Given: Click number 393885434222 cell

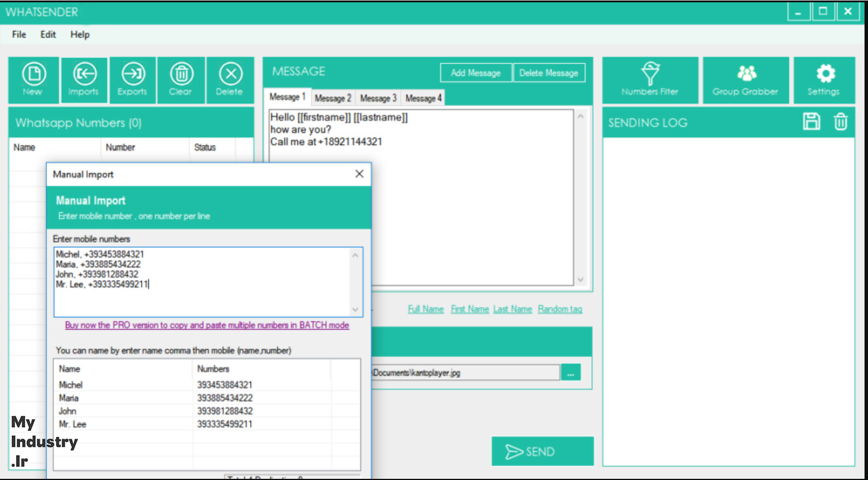Looking at the screenshot, I should pyautogui.click(x=225, y=398).
